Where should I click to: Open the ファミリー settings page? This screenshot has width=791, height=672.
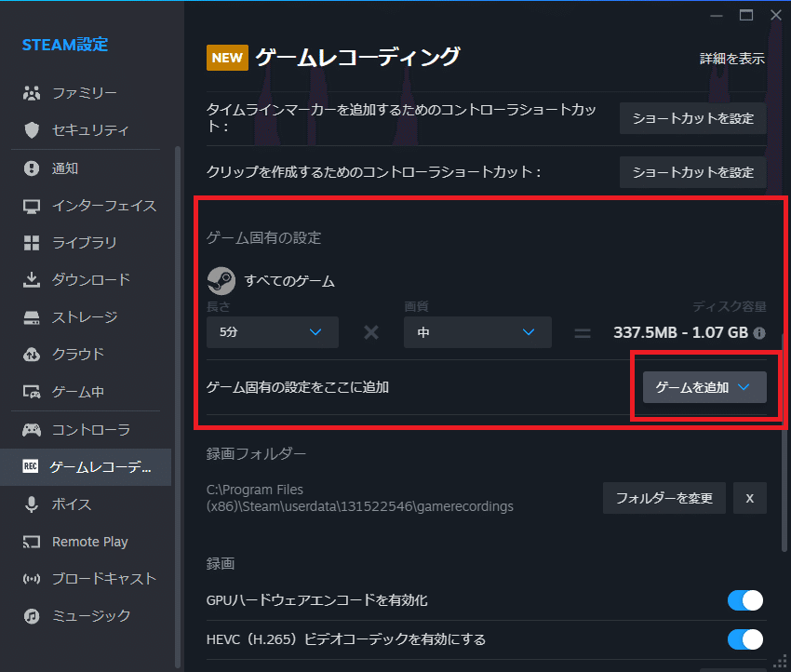(86, 93)
